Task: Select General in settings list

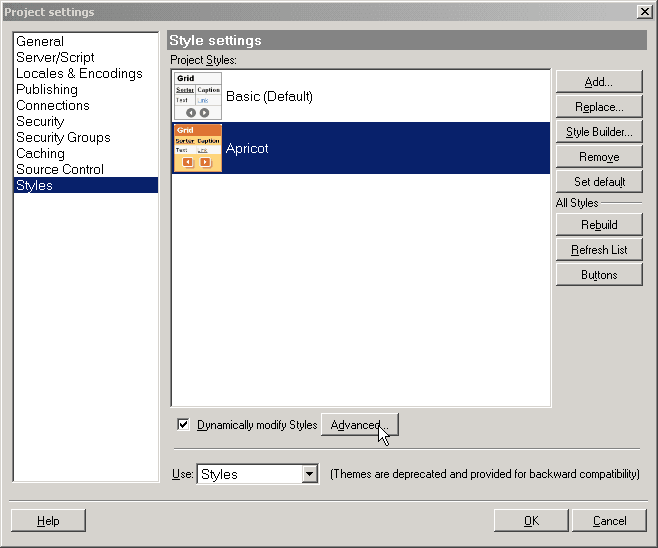Action: (40, 42)
